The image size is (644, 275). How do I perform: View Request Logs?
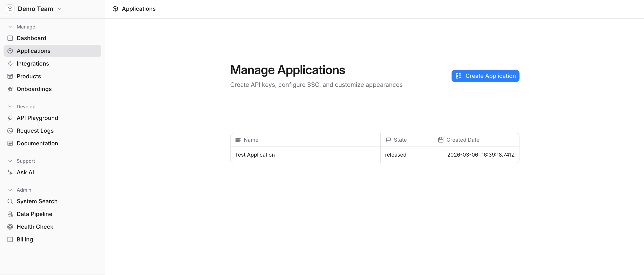point(52,131)
